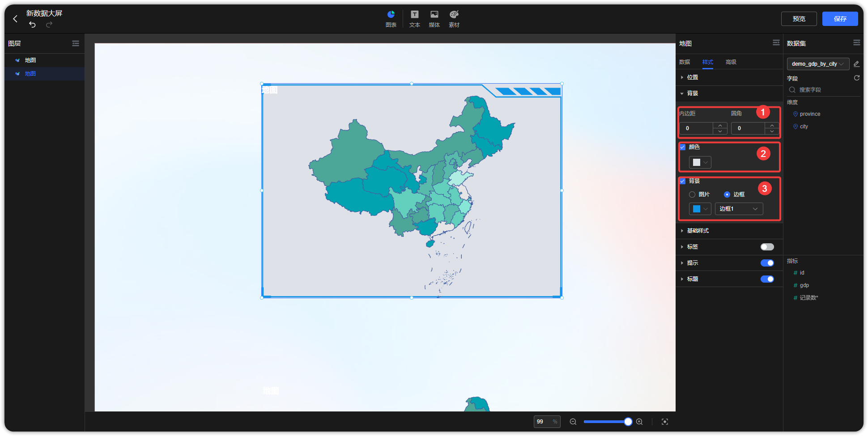Screen dimensions: 868x436
Task: Collapse the 数据集 panel icon
Action: point(857,43)
